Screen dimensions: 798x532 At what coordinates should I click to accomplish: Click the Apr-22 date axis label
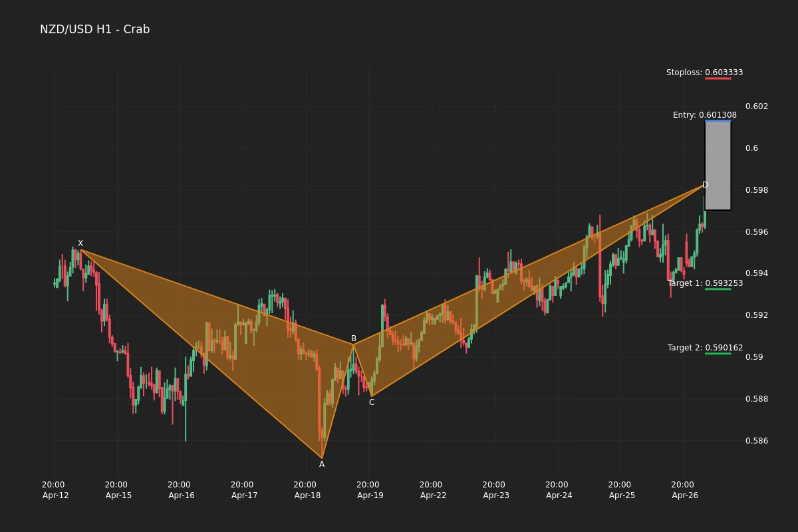pyautogui.click(x=433, y=495)
